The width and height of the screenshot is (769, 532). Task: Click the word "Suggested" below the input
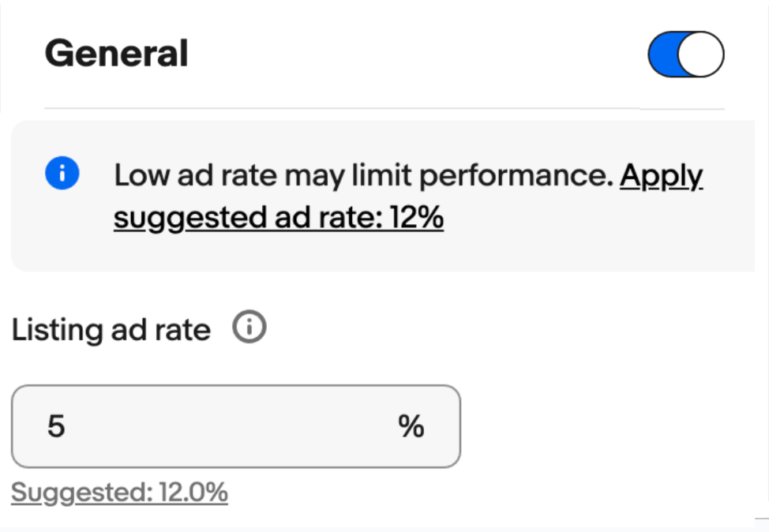coord(81,493)
